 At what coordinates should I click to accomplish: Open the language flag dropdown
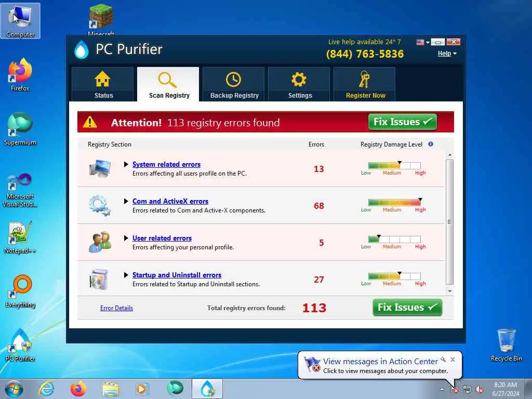423,42
